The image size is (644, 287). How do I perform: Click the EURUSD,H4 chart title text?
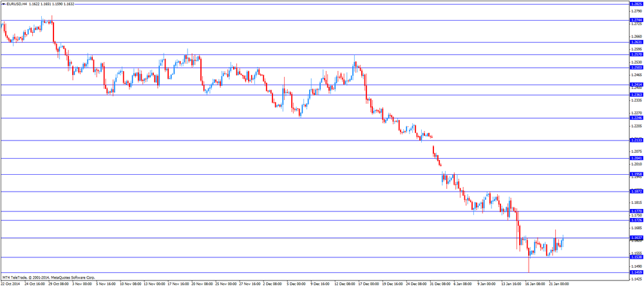(15, 4)
